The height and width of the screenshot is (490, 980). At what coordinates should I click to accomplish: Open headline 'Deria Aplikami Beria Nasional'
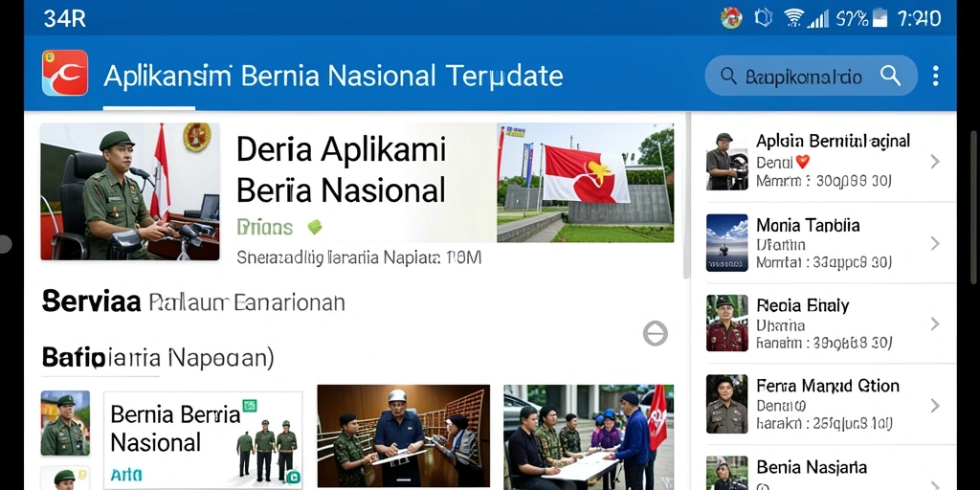pyautogui.click(x=341, y=169)
